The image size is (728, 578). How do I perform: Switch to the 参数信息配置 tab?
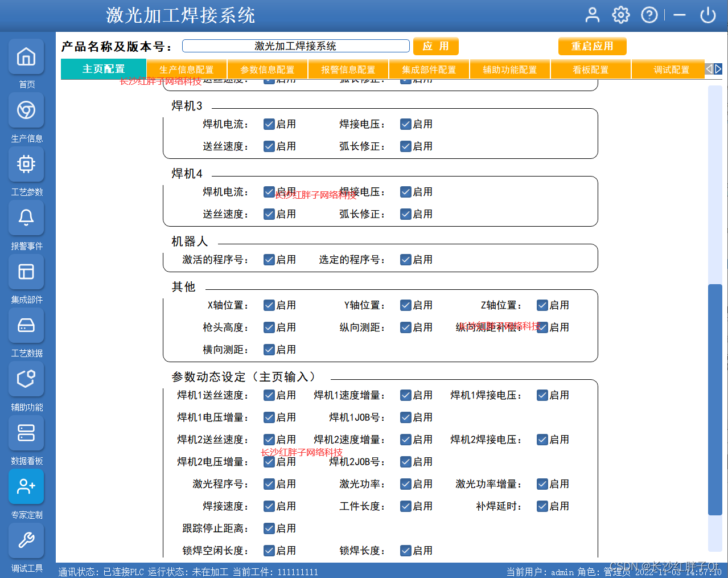pos(268,69)
